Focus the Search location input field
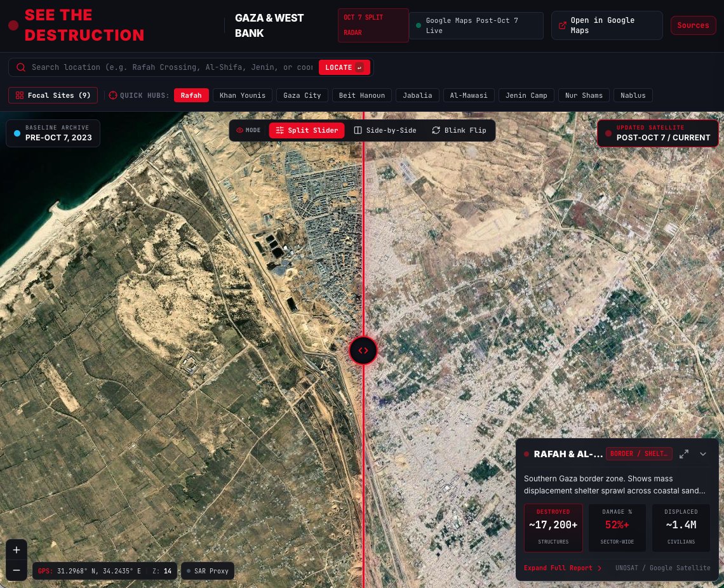This screenshot has height=588, width=724. click(171, 67)
